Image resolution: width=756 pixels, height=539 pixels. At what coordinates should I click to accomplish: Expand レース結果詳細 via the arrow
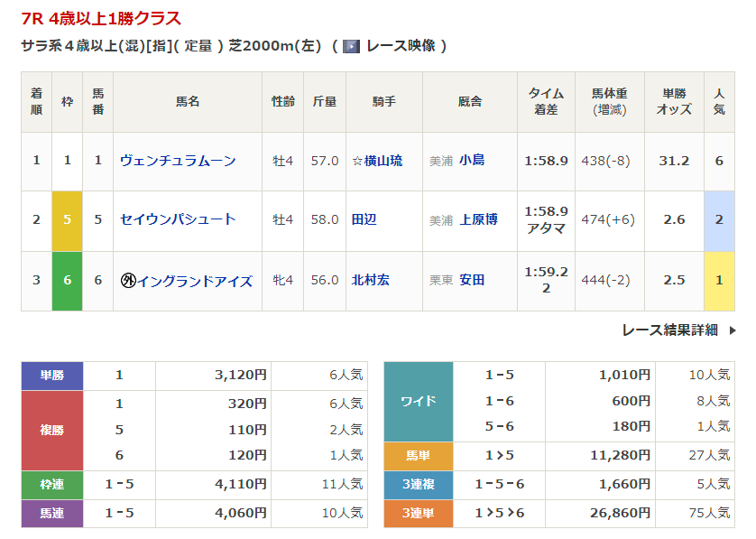coord(733,330)
